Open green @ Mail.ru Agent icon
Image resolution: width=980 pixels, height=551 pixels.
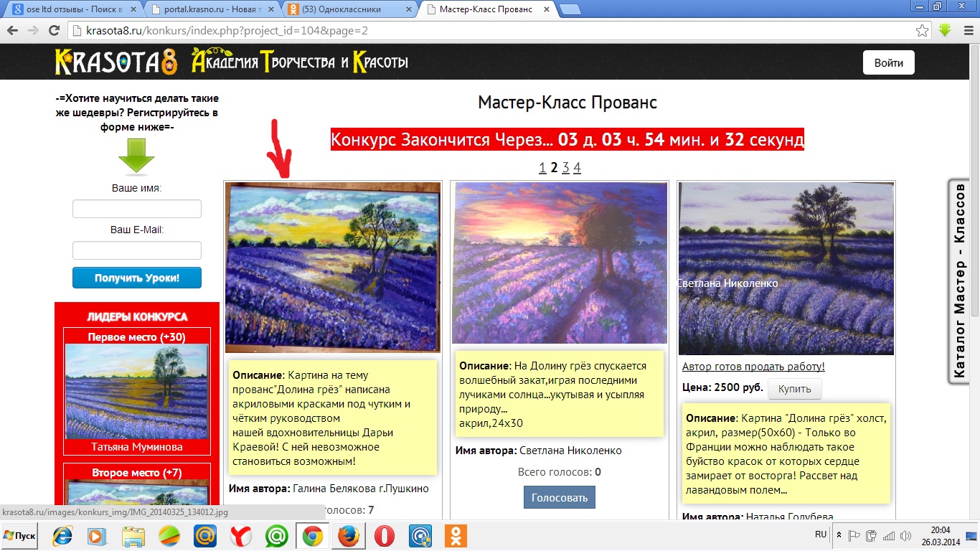(277, 536)
